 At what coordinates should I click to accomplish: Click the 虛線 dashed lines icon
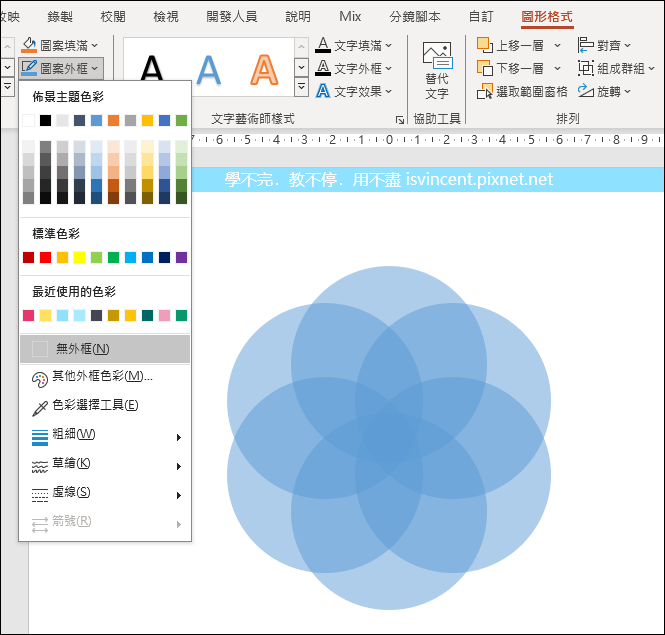40,495
